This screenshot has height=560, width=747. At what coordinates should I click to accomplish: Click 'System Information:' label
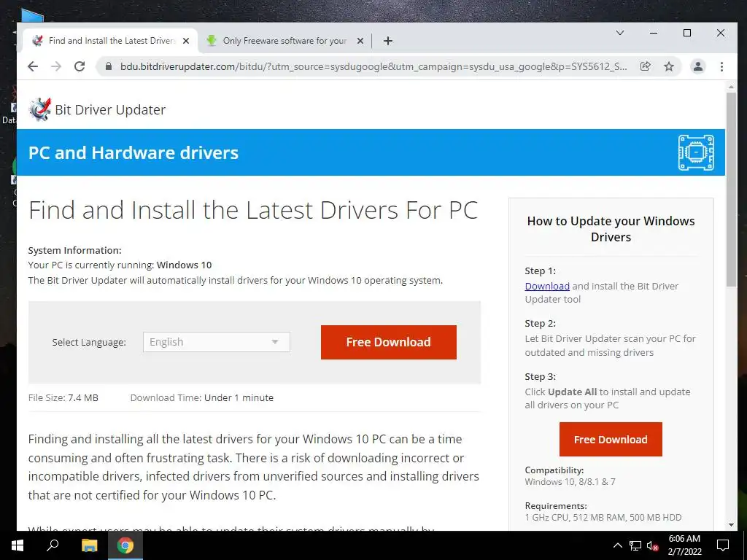coord(75,251)
